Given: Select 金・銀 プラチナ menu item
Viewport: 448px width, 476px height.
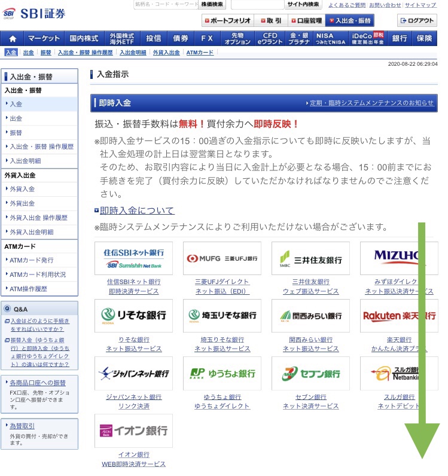Looking at the screenshot, I should (299, 38).
